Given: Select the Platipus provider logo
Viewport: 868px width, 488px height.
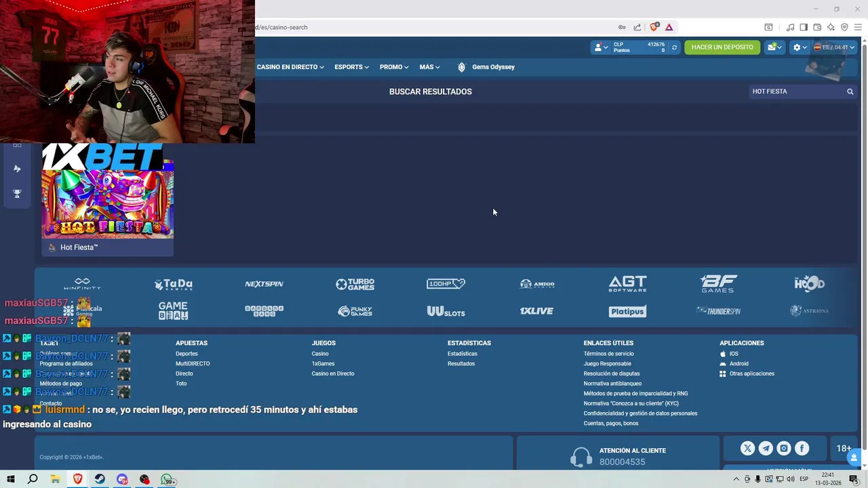Looking at the screenshot, I should coord(627,311).
